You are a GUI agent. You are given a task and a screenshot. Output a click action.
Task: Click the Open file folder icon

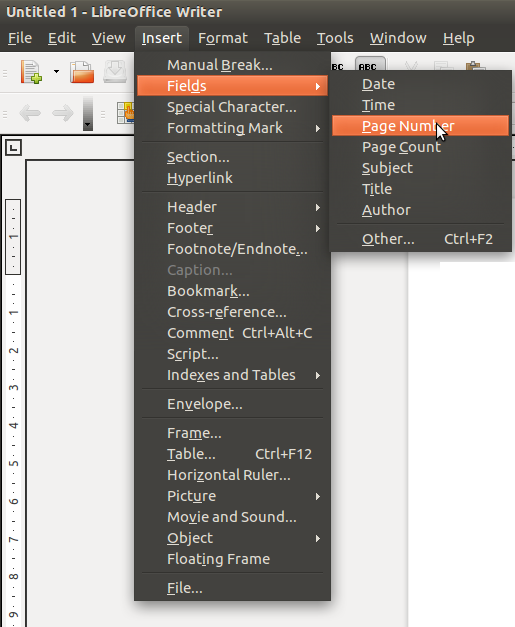82,72
